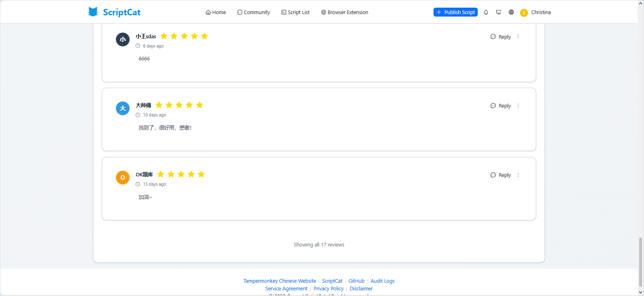The height and width of the screenshot is (296, 644).
Task: Open the Script List page
Action: pyautogui.click(x=295, y=12)
